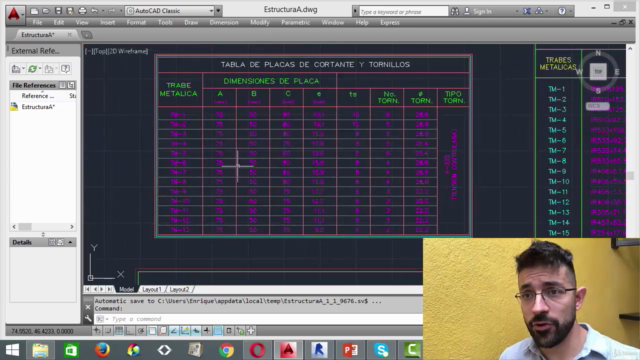
Task: Jump to first layout tab arrow
Action: [87, 289]
